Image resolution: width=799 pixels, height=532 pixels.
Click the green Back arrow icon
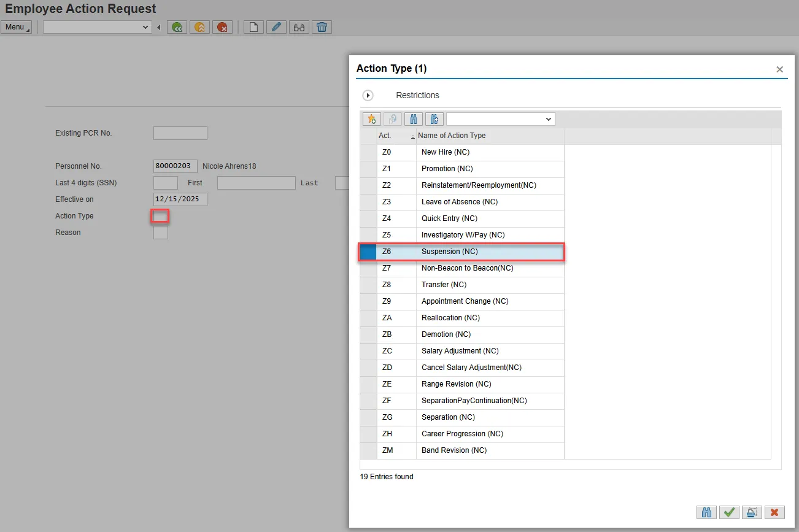click(x=177, y=27)
